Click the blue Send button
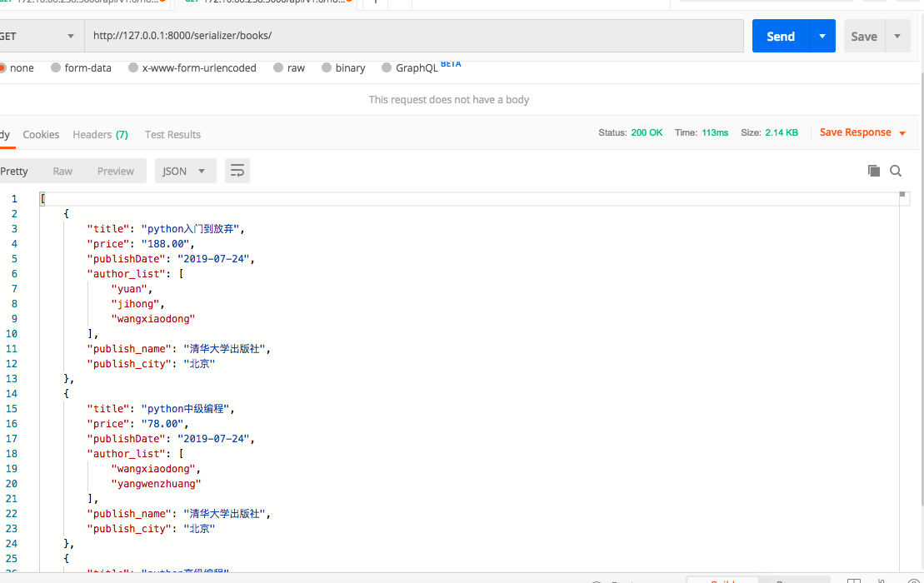This screenshot has width=924, height=583. tap(781, 36)
